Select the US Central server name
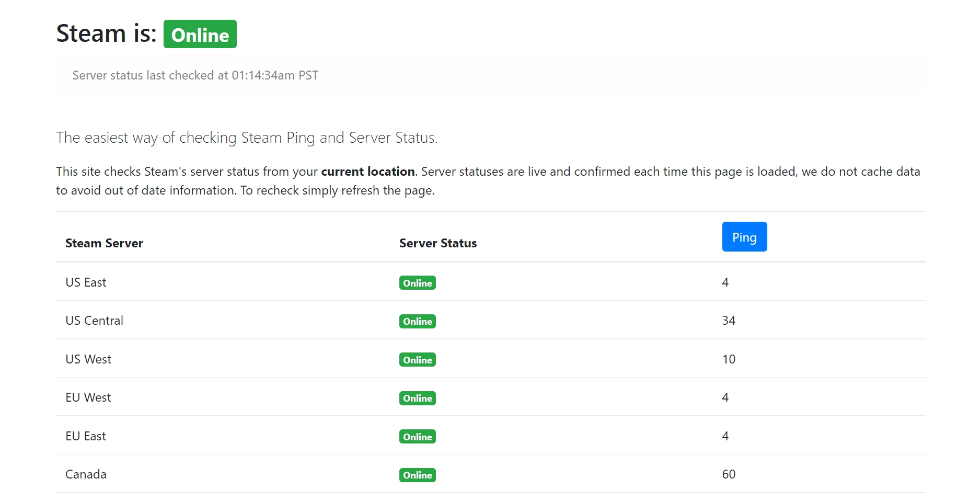Screen dimensions: 980x501 tap(94, 321)
